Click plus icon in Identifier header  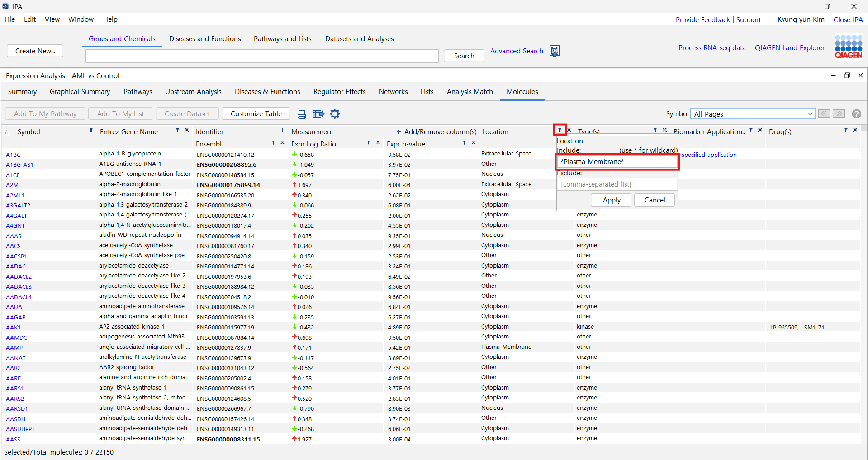coord(282,130)
